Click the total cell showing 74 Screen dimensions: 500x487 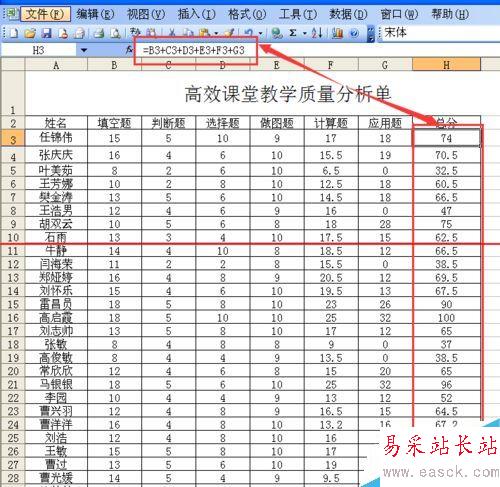tap(446, 138)
